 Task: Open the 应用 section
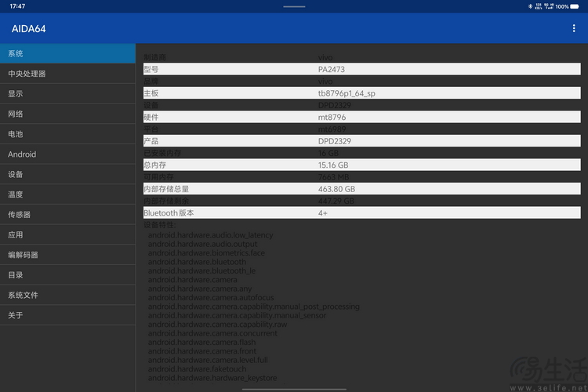pyautogui.click(x=68, y=235)
